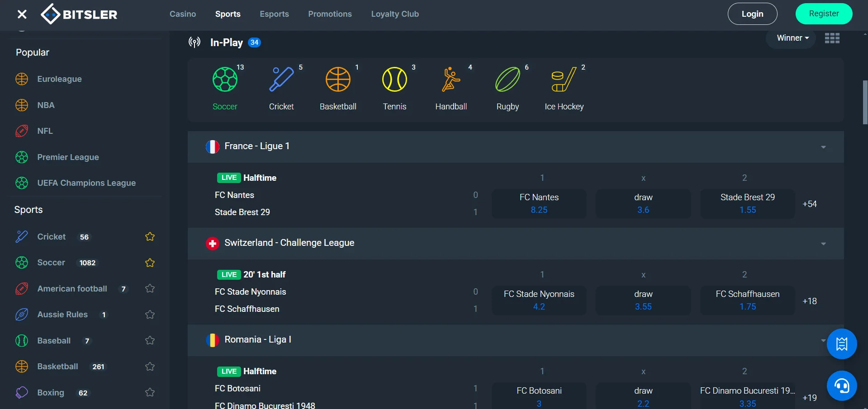Open the Casino tab
Image resolution: width=868 pixels, height=409 pixels.
click(183, 14)
